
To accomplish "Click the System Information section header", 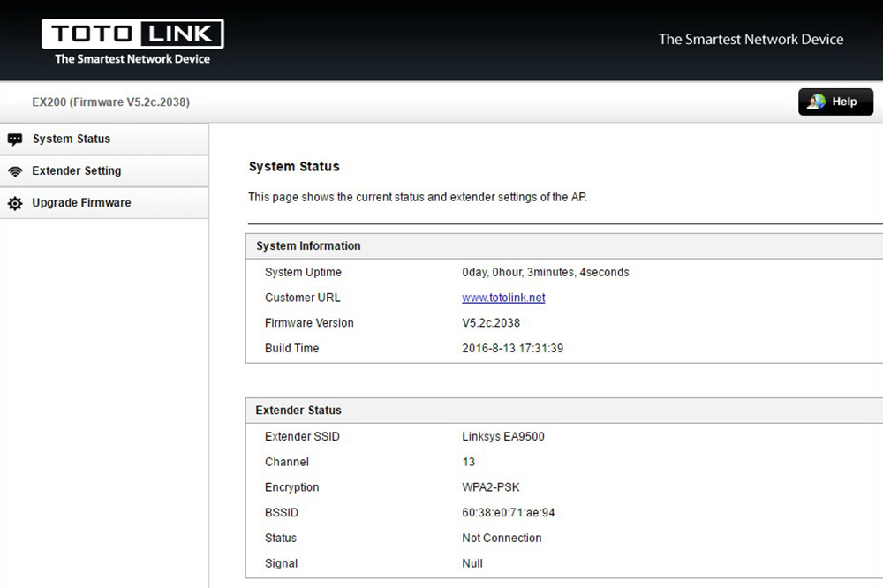I will 308,245.
